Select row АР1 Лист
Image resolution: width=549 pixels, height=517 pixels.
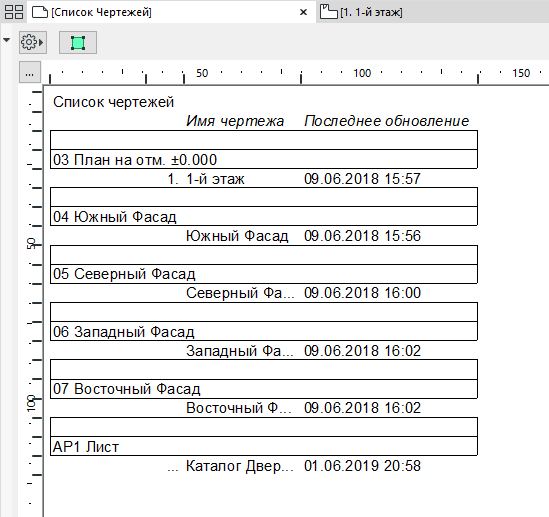point(264,446)
